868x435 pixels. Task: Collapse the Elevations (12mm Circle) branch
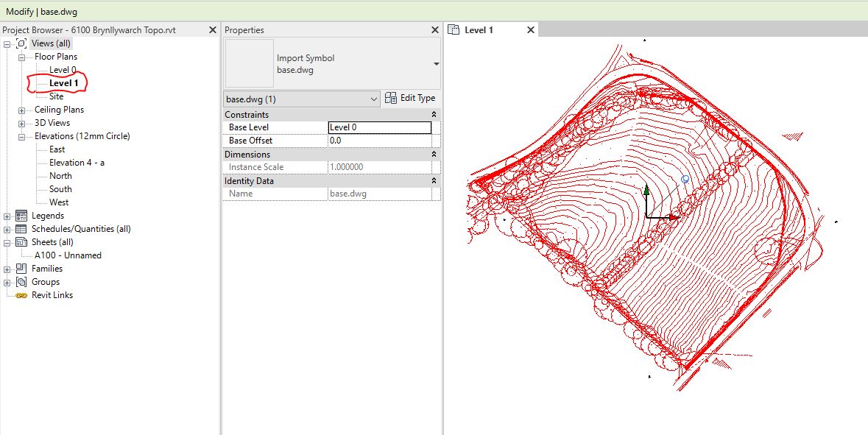point(21,137)
